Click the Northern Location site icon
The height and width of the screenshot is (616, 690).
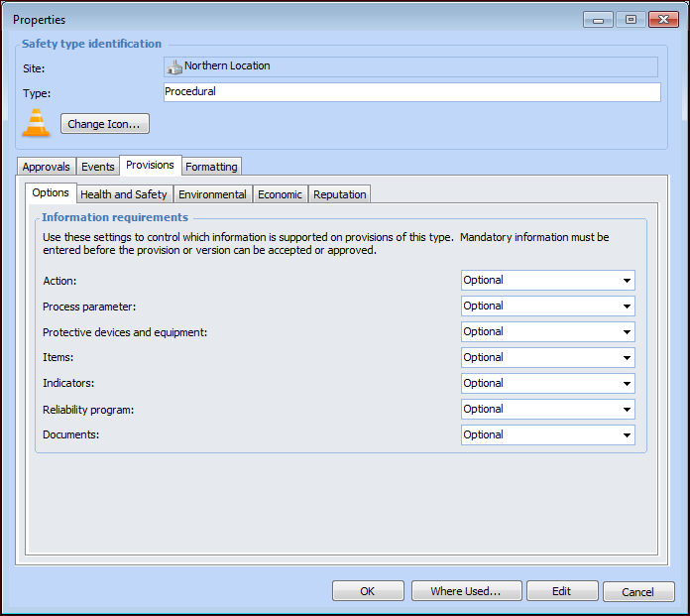click(174, 66)
